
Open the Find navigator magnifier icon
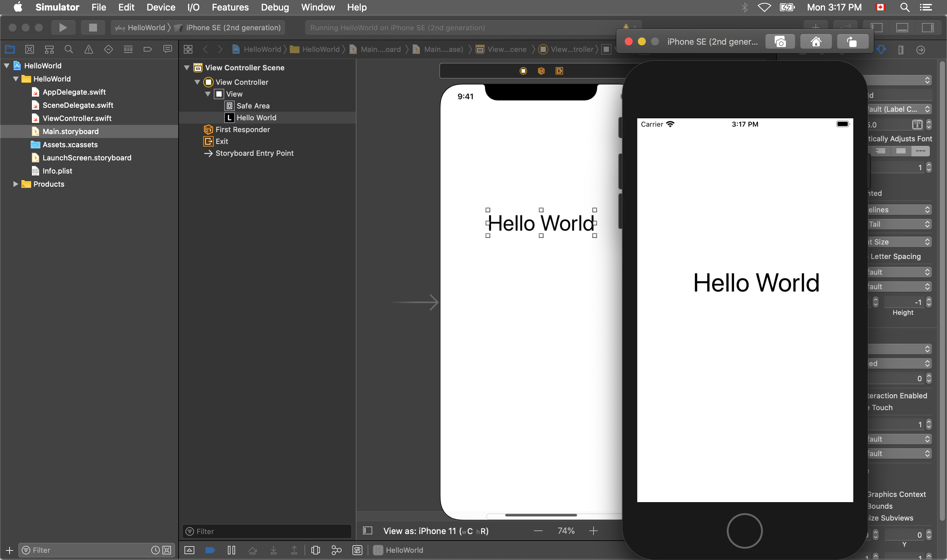point(69,49)
